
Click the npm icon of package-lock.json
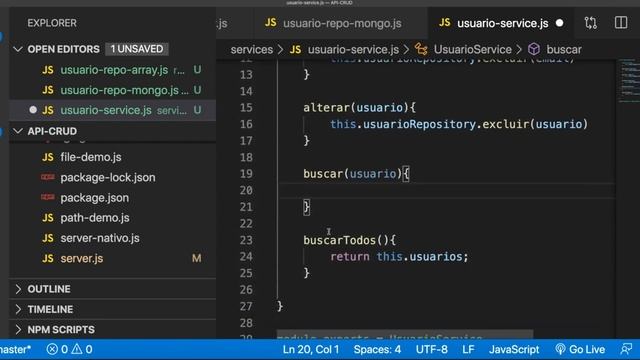pos(47,177)
